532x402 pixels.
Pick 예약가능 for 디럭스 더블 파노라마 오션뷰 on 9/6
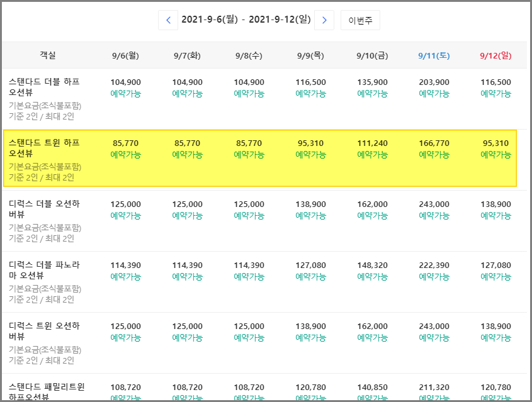[125, 277]
